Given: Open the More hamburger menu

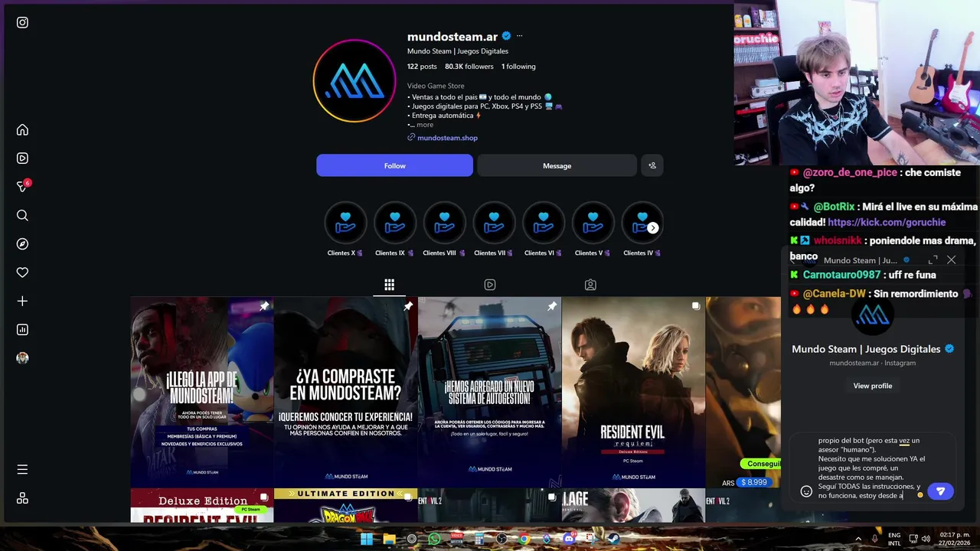Looking at the screenshot, I should tap(22, 469).
